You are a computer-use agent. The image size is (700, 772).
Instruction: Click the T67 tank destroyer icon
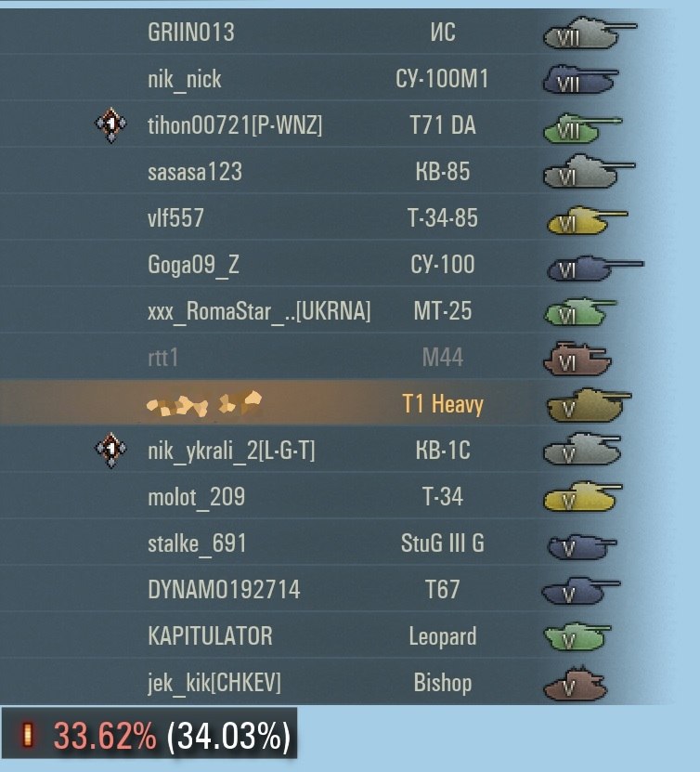[x=580, y=590]
